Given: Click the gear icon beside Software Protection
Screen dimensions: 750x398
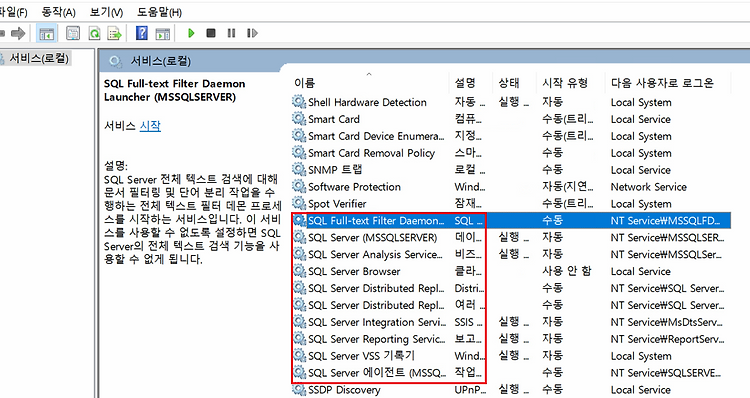Looking at the screenshot, I should 299,187.
